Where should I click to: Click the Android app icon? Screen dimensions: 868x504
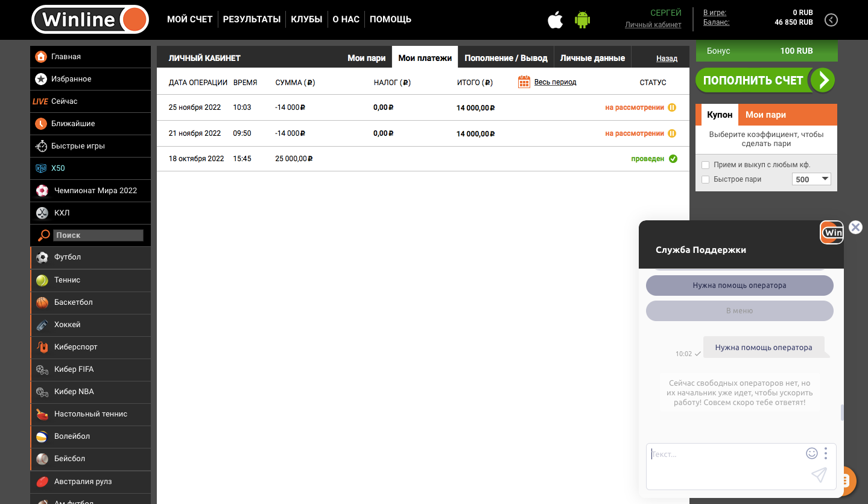(582, 20)
